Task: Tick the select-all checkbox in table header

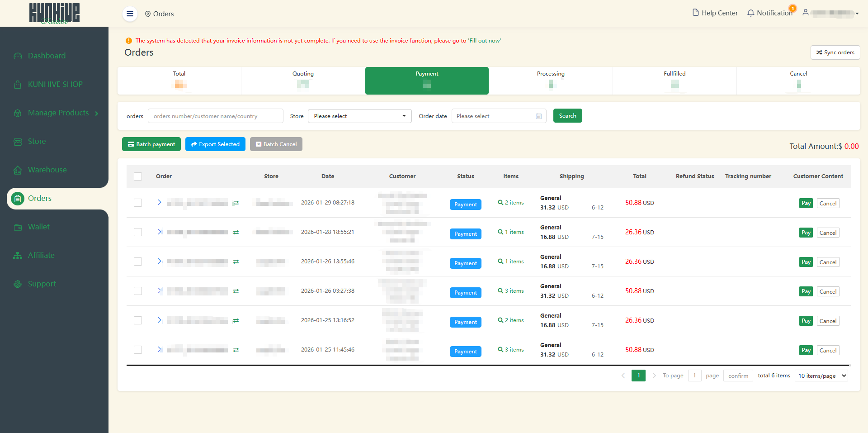Action: tap(138, 176)
